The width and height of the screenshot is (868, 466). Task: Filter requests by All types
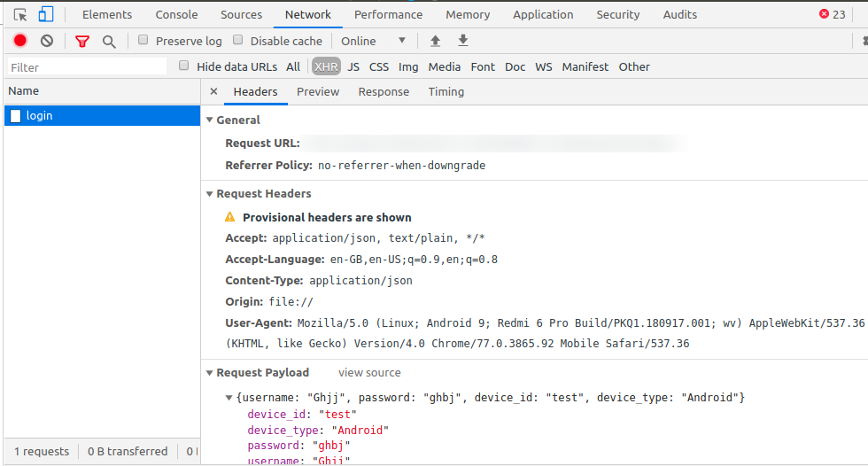click(x=293, y=67)
